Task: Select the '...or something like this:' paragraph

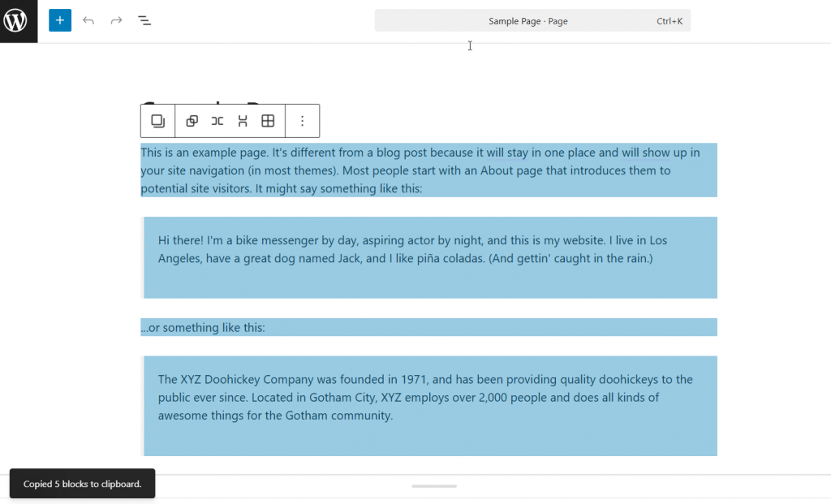Action: (203, 328)
